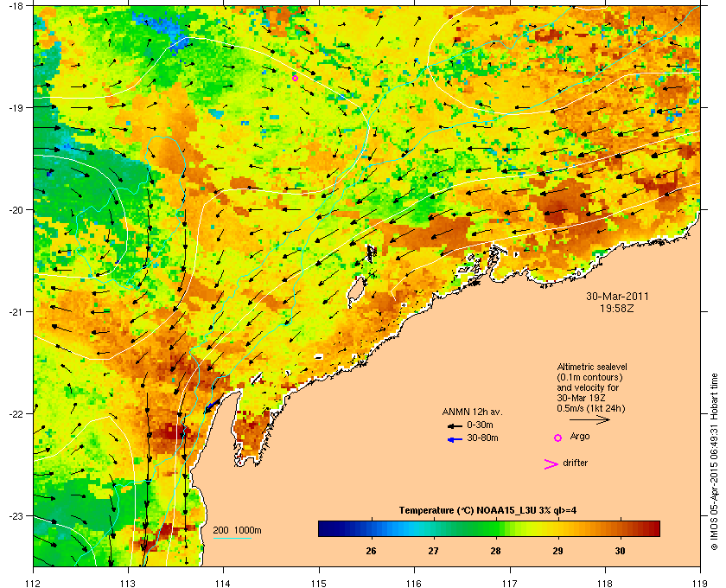Click the 'drifter' legend label
The height and width of the screenshot is (588, 726).
pyautogui.click(x=575, y=463)
